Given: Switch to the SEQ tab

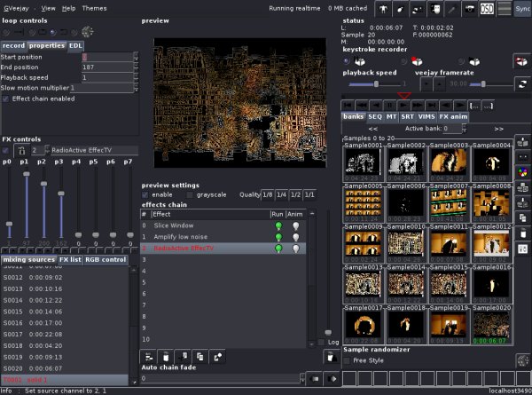Looking at the screenshot, I should (x=374, y=116).
